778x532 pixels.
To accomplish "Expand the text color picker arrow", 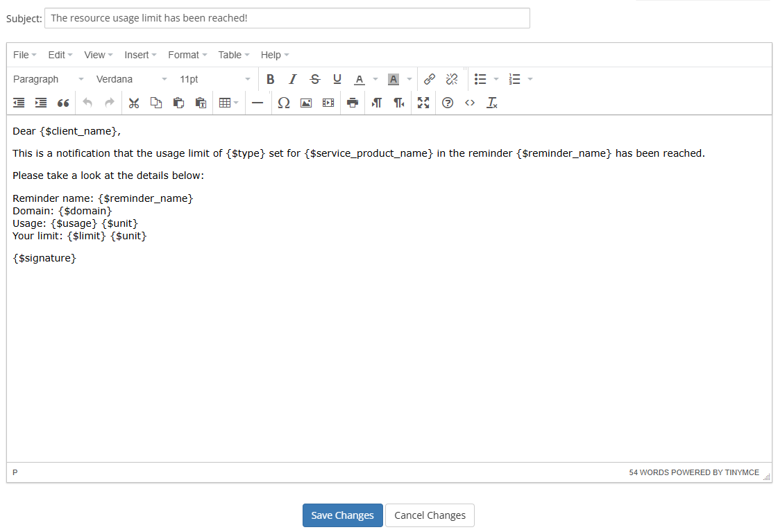I will coord(375,79).
